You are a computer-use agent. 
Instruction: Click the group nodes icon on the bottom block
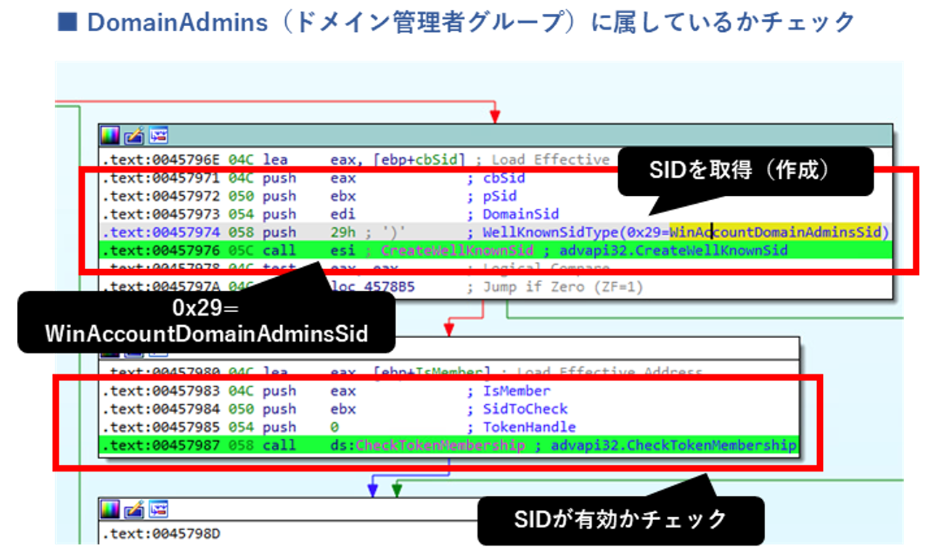158,511
